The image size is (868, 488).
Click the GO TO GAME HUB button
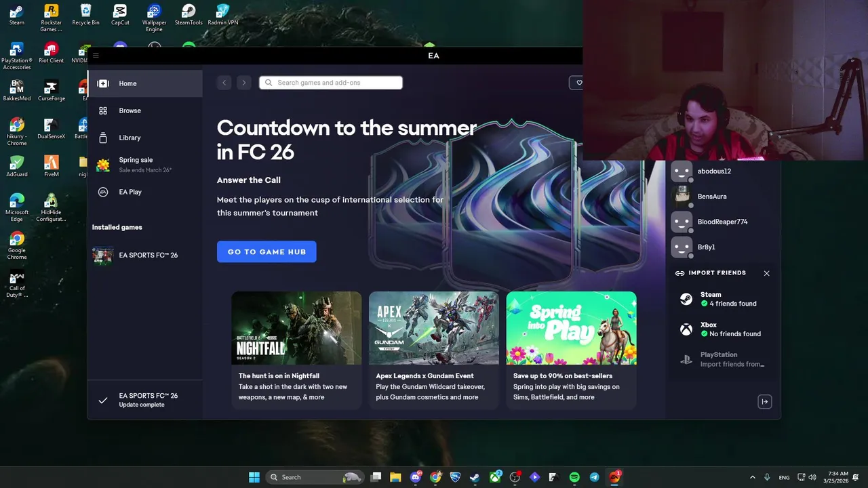click(x=267, y=251)
